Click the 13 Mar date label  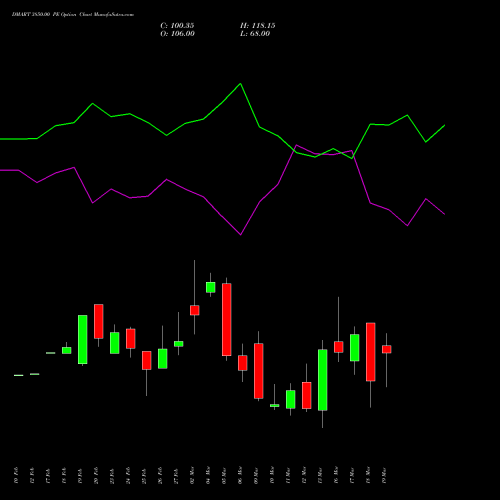[320, 475]
